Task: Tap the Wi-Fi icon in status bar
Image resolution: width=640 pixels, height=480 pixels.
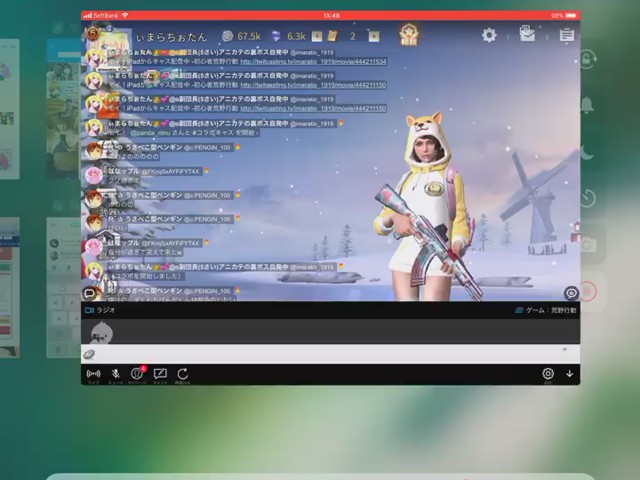Action: tap(125, 16)
